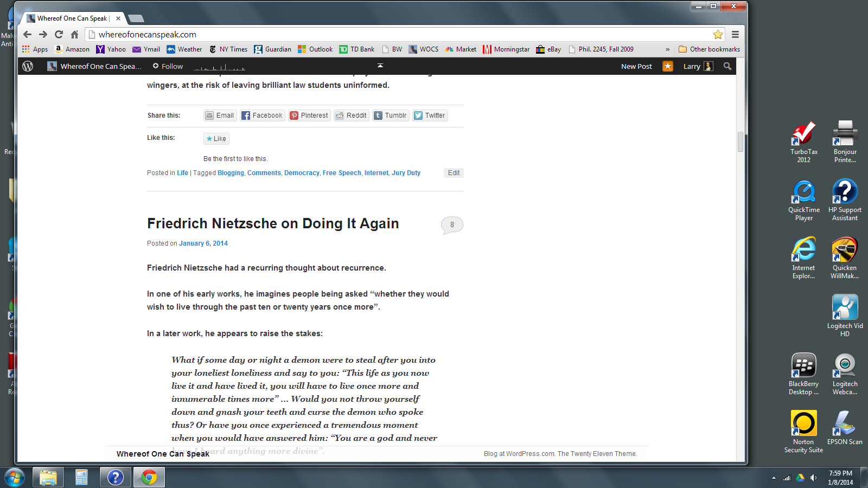Screen dimensions: 868x488
Task: Open the 8 comments bubble
Action: click(x=452, y=224)
